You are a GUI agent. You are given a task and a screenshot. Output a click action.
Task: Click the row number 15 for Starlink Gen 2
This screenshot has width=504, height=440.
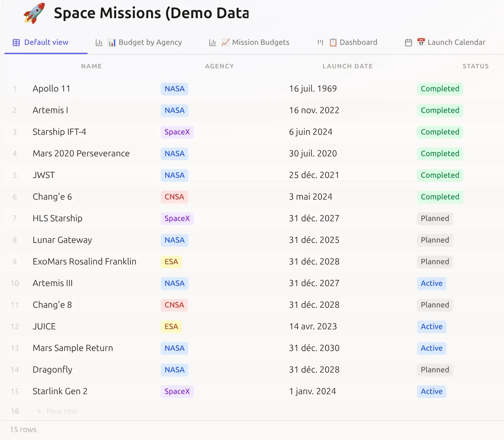15,391
